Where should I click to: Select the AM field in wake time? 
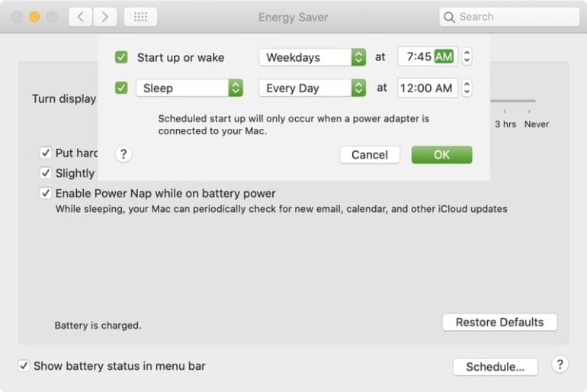[x=444, y=57]
